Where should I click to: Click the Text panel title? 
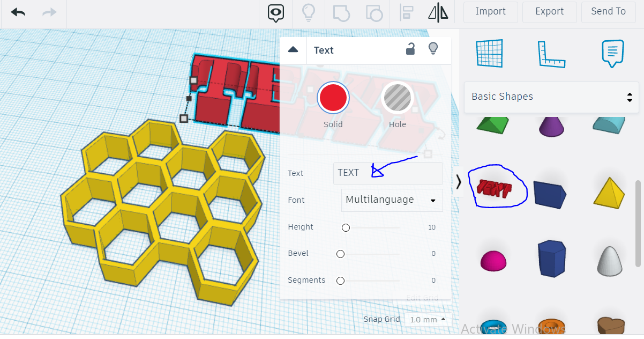324,50
